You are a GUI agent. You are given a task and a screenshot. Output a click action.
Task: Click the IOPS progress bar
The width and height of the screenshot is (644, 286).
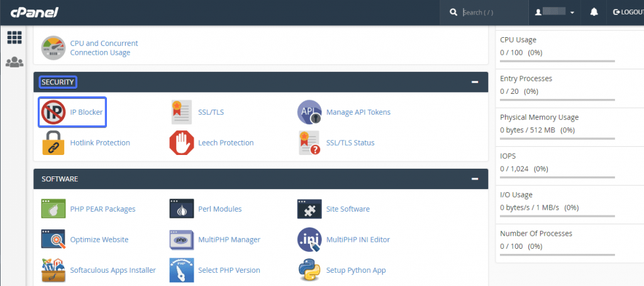coord(557,178)
